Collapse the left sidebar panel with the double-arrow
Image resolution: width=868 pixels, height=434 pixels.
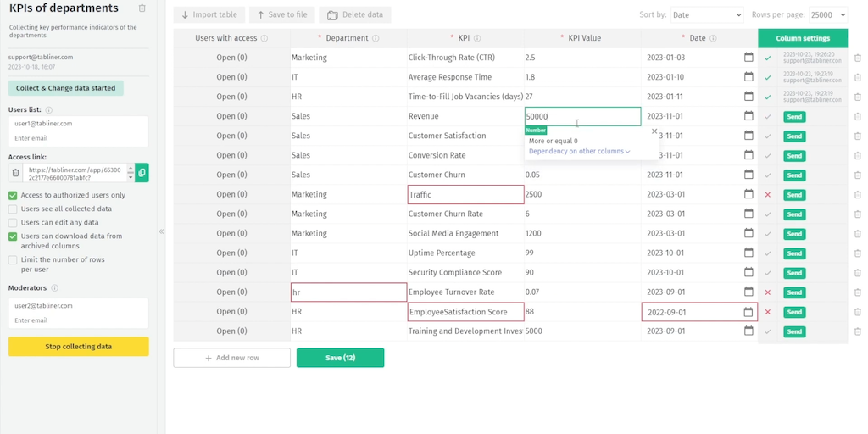(x=161, y=231)
